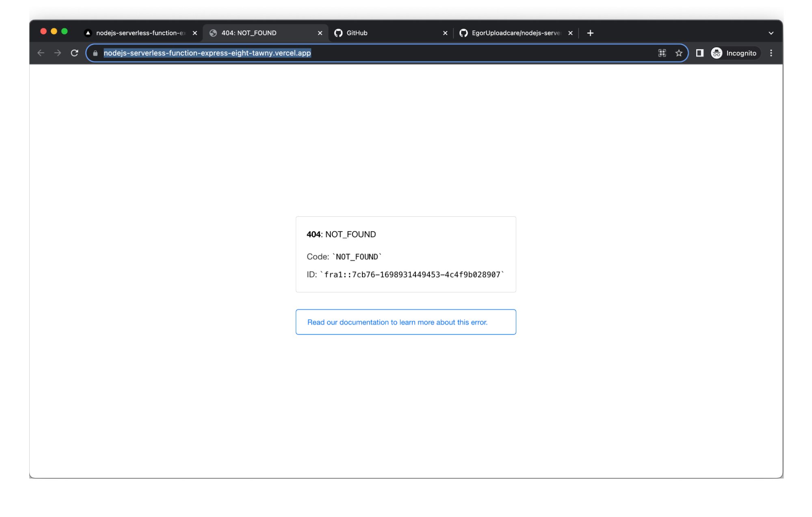This screenshot has width=812, height=517.
Task: Open the tab search chevron
Action: [771, 33]
